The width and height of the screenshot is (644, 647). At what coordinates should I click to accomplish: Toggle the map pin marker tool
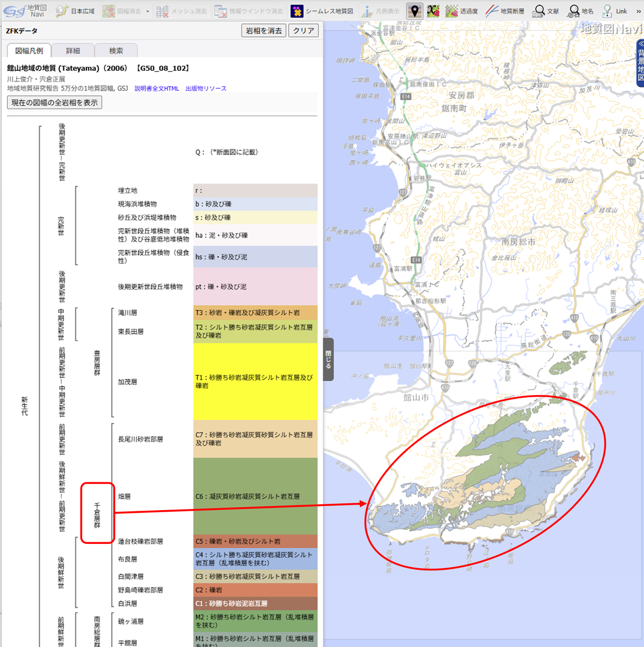click(414, 11)
